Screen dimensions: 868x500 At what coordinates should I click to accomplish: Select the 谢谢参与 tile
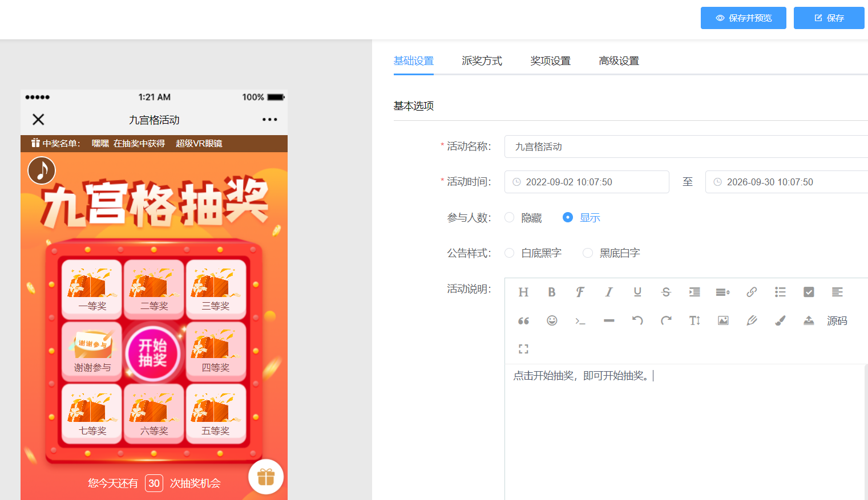[92, 351]
